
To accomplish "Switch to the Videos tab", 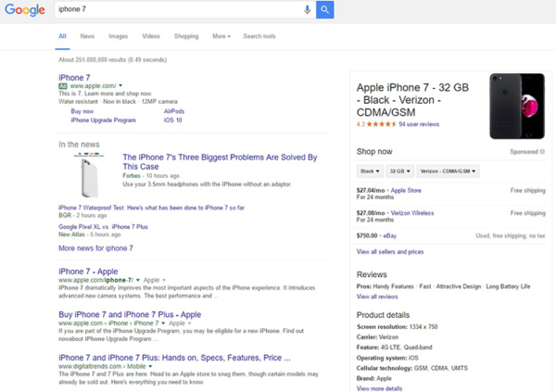I will pos(151,36).
